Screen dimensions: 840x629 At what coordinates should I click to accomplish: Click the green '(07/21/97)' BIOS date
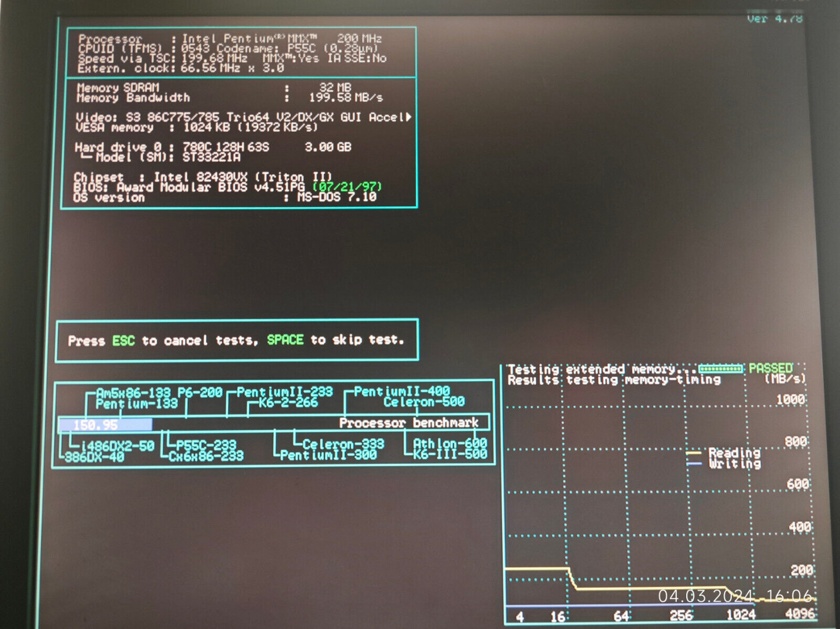coord(347,187)
